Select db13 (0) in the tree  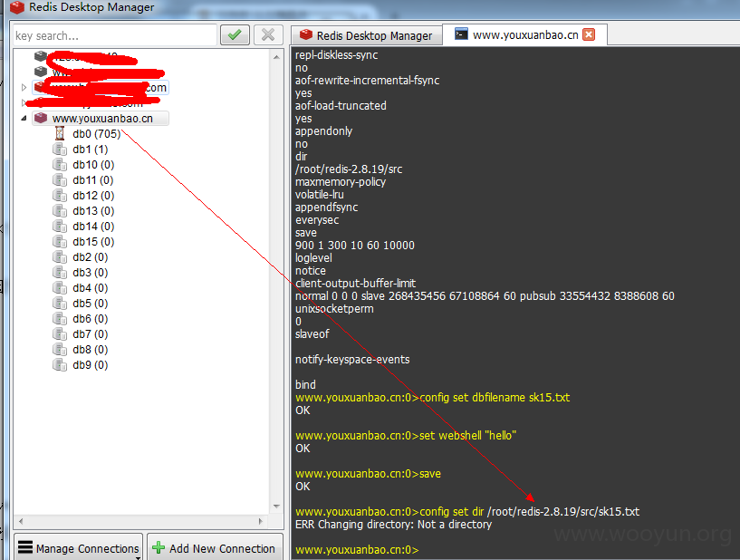[x=93, y=210]
